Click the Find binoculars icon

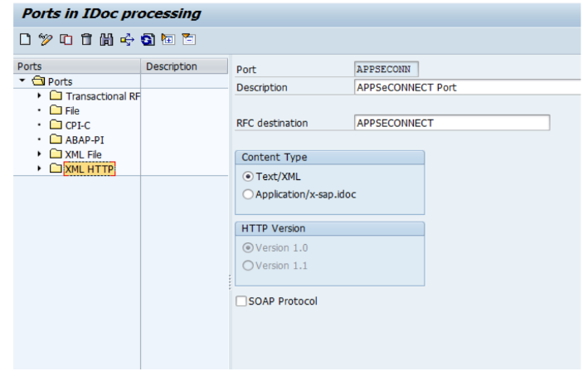point(106,39)
